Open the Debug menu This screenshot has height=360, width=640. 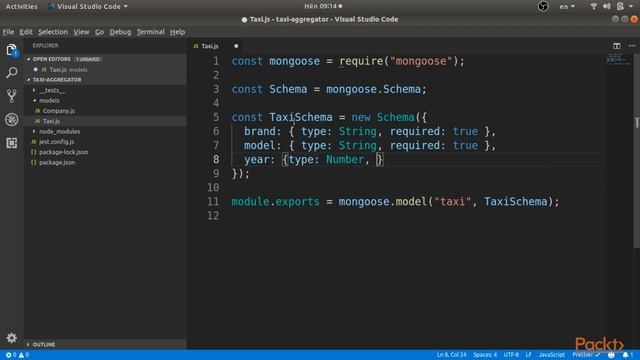coord(120,32)
